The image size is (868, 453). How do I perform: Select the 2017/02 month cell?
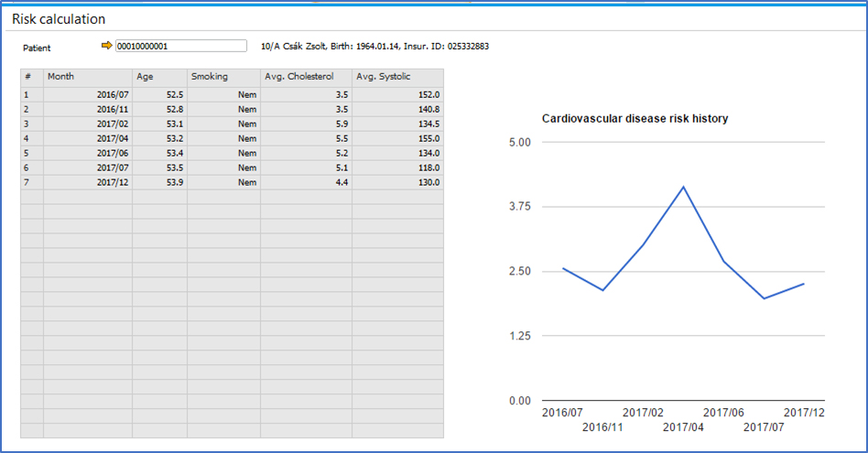click(88, 124)
